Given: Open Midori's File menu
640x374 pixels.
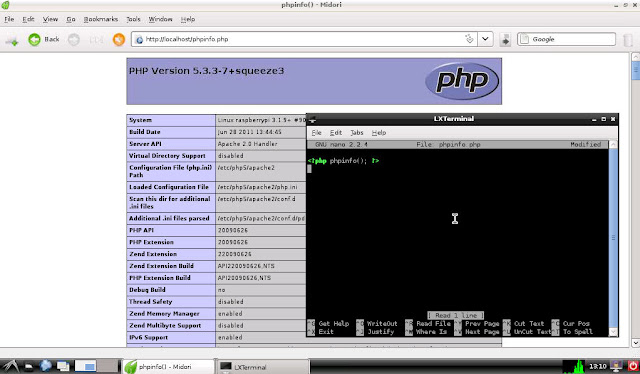Looking at the screenshot, I should tap(9, 19).
